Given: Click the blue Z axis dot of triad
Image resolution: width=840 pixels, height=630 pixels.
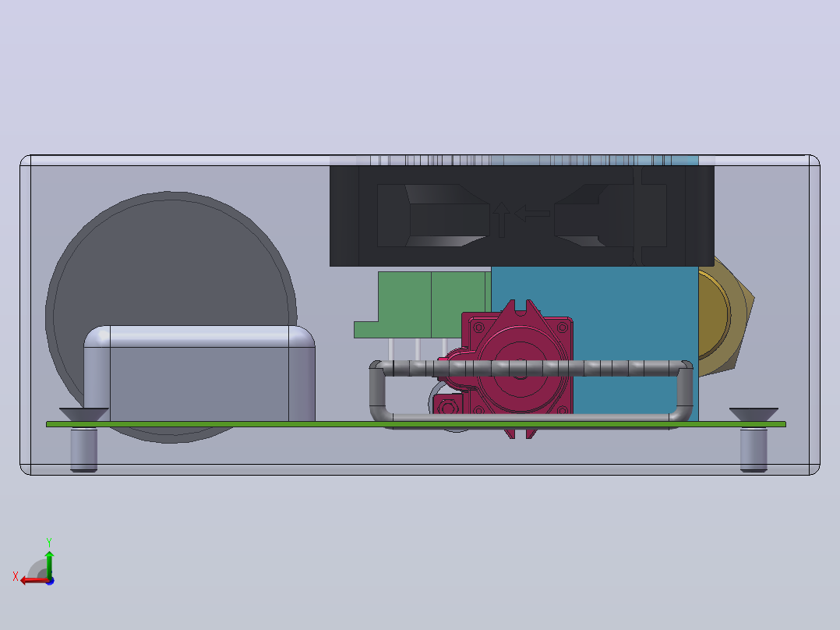Looking at the screenshot, I should 51,581.
